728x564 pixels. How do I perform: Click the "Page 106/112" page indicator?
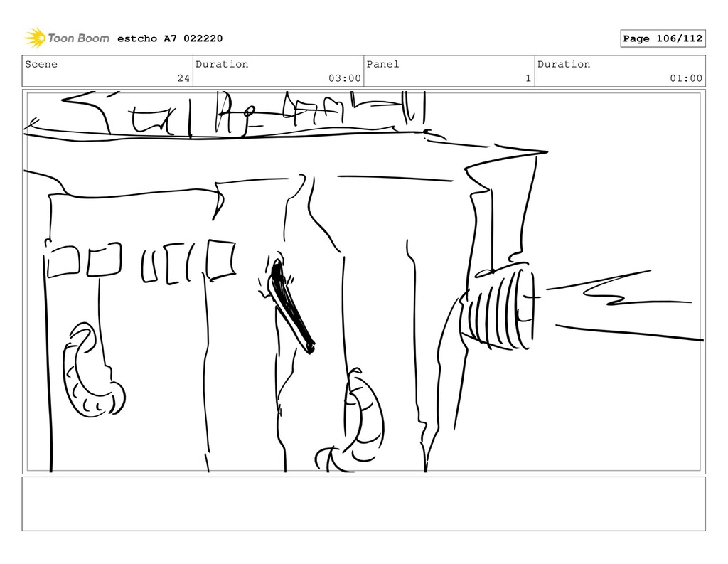pos(663,38)
